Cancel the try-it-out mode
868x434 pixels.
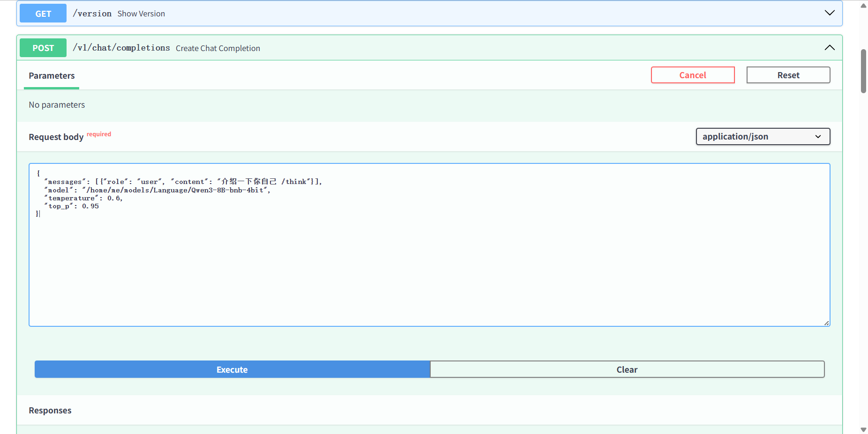[693, 75]
